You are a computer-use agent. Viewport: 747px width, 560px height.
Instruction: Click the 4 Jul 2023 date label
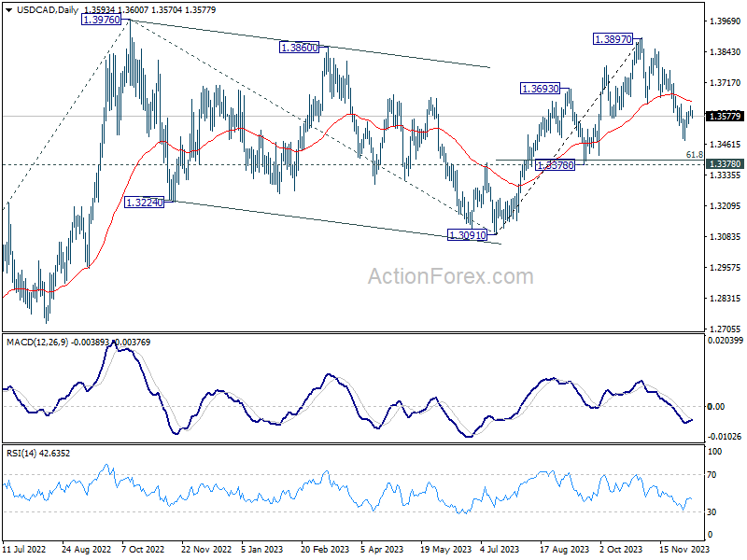[500, 549]
